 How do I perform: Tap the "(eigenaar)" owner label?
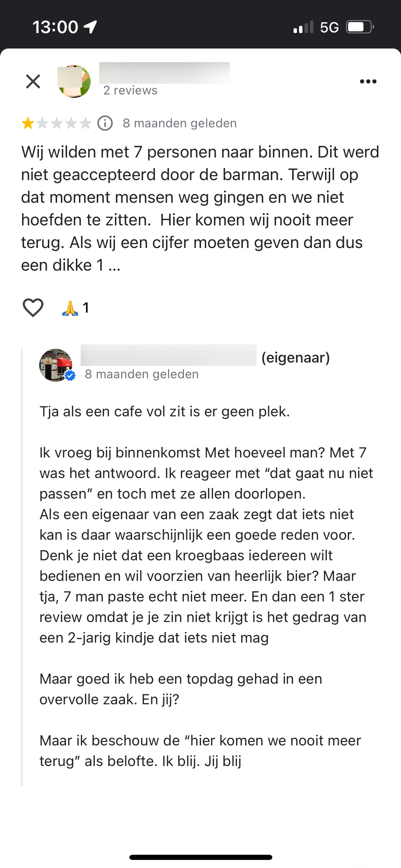coord(295,358)
